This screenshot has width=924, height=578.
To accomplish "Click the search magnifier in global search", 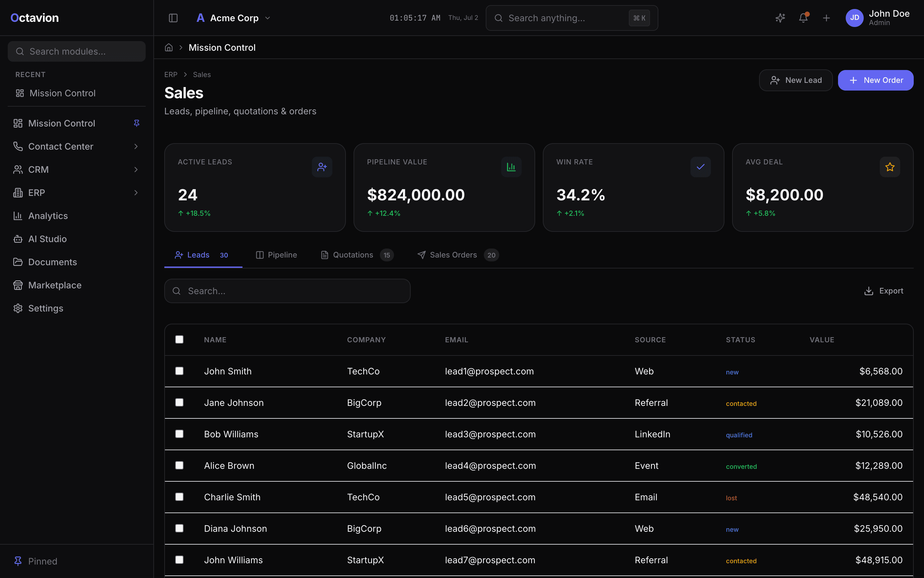I will [498, 18].
